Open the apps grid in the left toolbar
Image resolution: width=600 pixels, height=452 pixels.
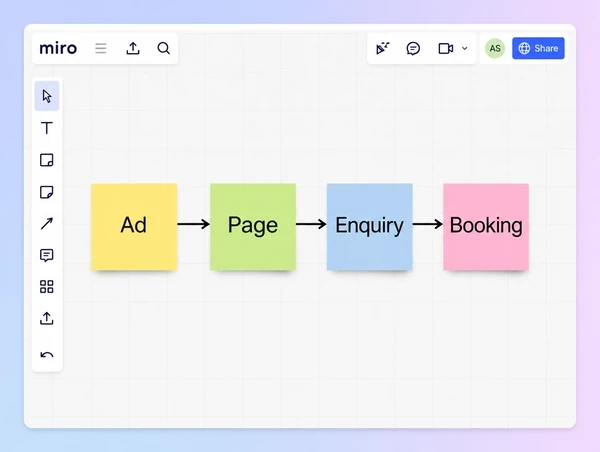tap(47, 287)
